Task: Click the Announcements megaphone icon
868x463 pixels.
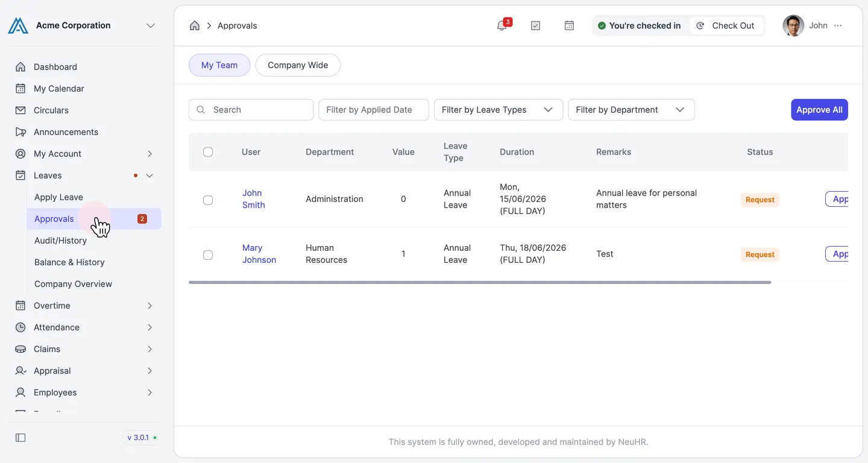Action: pyautogui.click(x=20, y=132)
